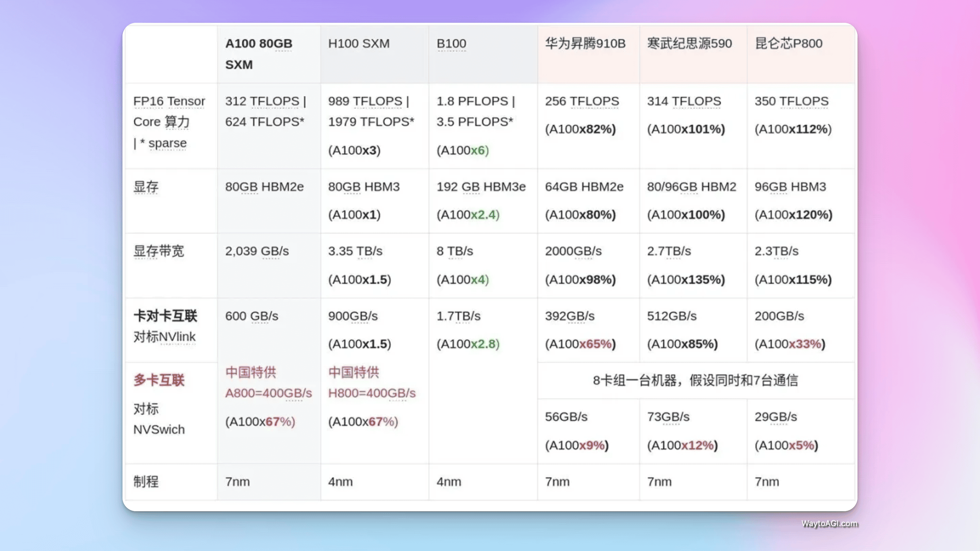Click the green "(A100x2.4)" ratio

click(468, 215)
